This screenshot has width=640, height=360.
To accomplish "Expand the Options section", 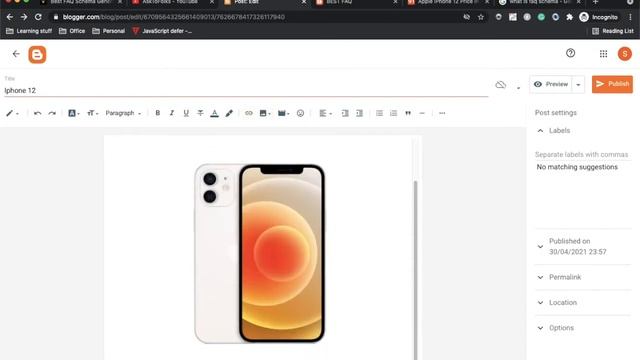I will pos(540,328).
